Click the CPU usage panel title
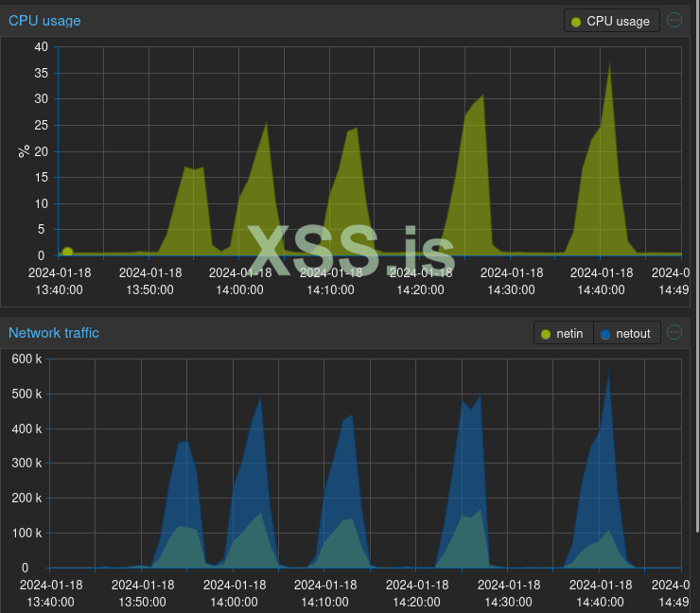This screenshot has width=700, height=613. click(x=44, y=21)
